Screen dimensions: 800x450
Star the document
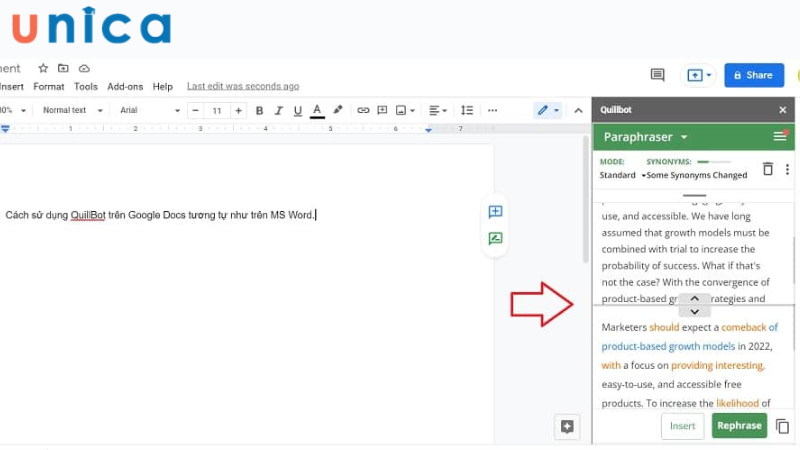click(43, 68)
